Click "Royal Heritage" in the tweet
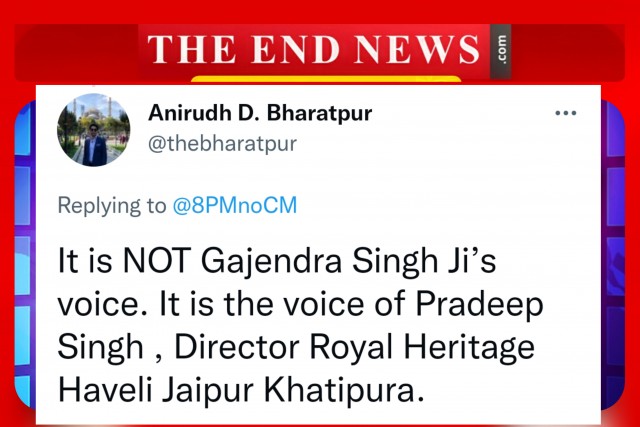640x427 pixels. 422,347
